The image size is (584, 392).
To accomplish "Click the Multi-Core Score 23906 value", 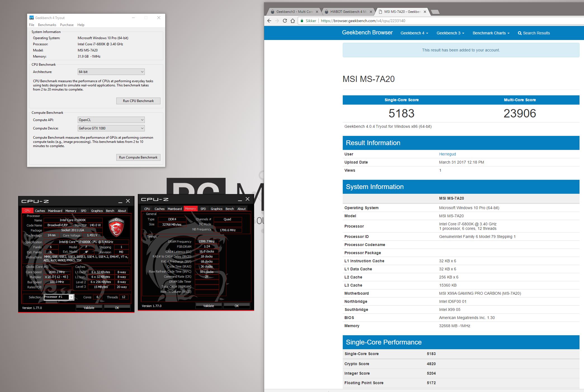I will click(x=520, y=113).
